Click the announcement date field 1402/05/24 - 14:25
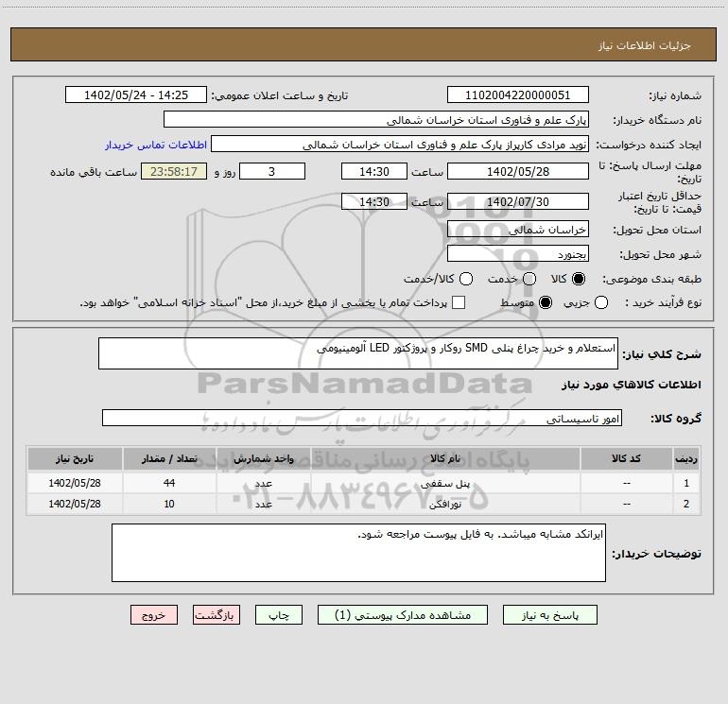The height and width of the screenshot is (704, 728). click(136, 94)
